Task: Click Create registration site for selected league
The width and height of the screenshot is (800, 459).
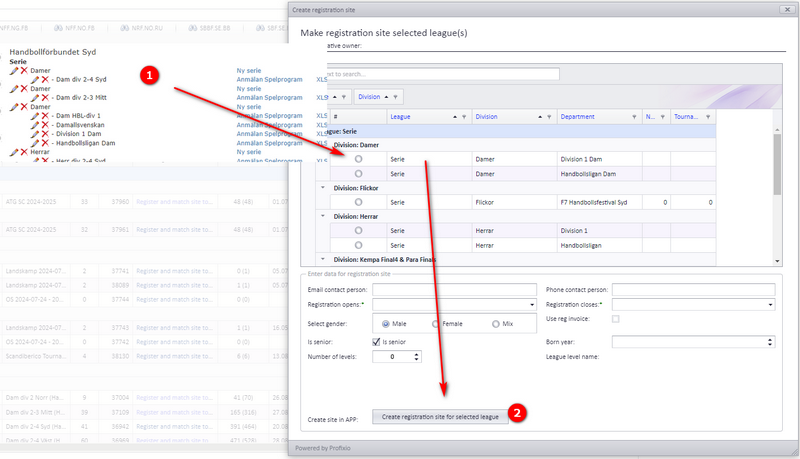Action: pyautogui.click(x=440, y=417)
